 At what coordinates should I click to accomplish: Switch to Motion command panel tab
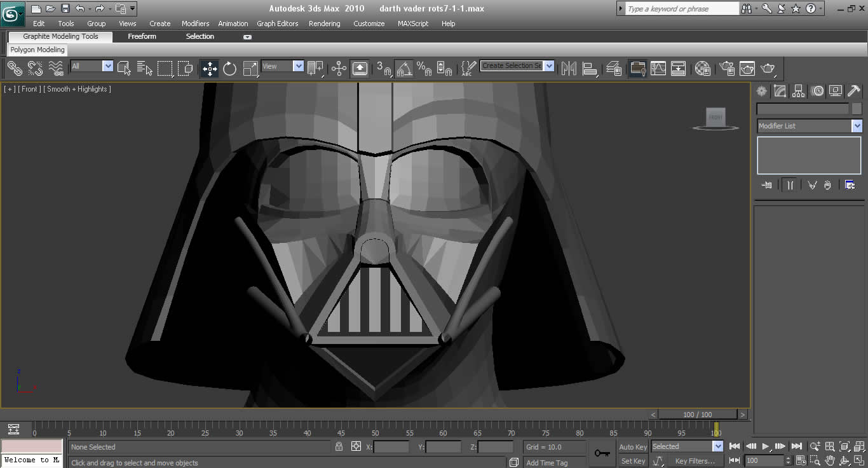click(x=817, y=91)
